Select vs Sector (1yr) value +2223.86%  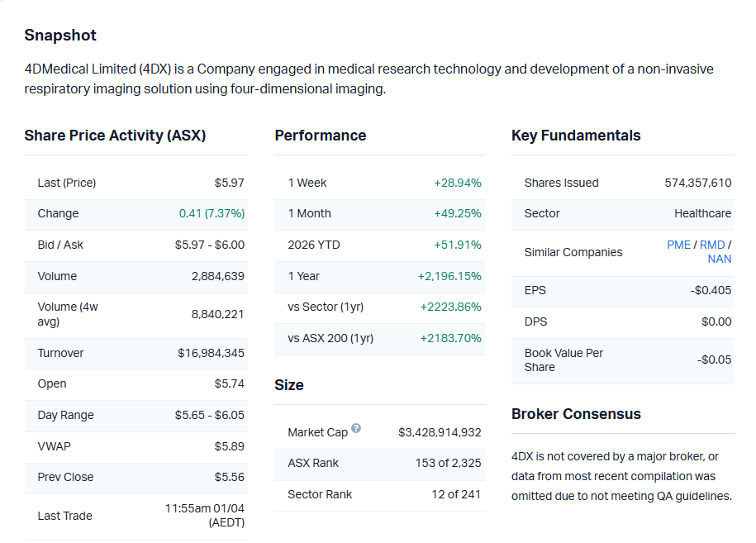point(451,307)
